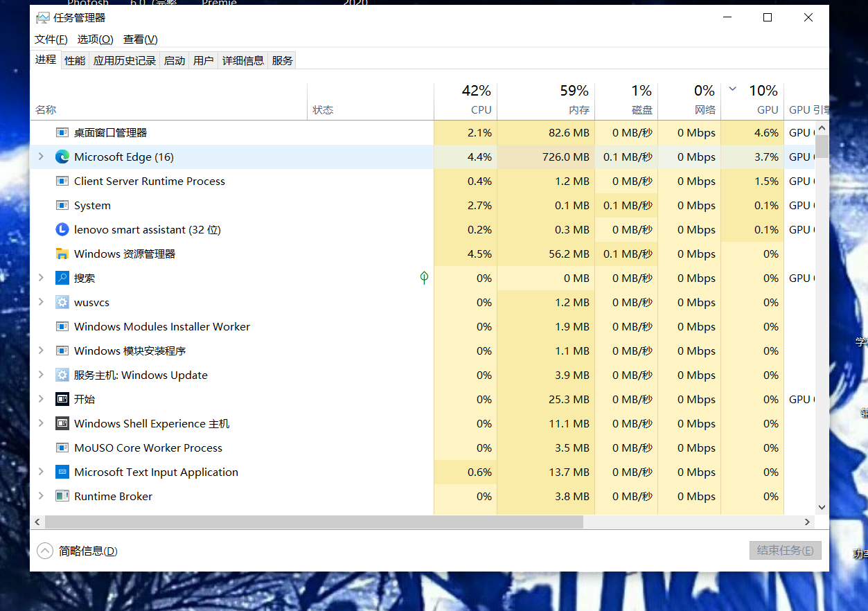Viewport: 868px width, 611px height.
Task: Sort by the GPU column header
Action: tap(752, 101)
